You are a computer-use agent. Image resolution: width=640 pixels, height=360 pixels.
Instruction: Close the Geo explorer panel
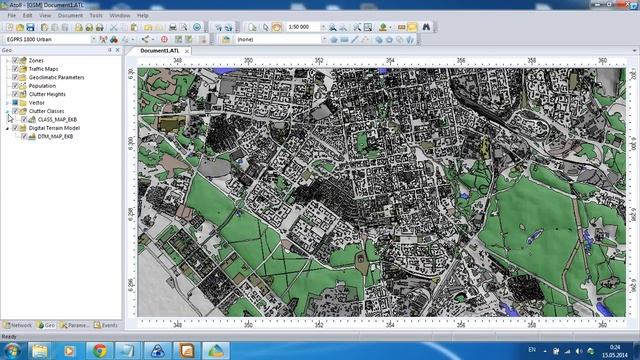pyautogui.click(x=118, y=50)
